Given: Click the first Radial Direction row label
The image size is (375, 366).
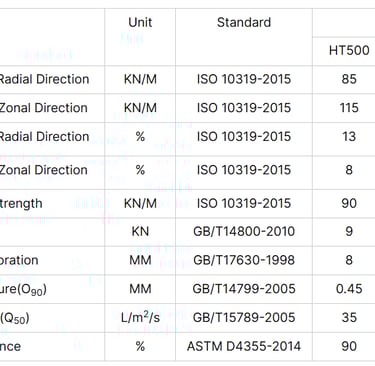Looking at the screenshot, I should tap(44, 79).
